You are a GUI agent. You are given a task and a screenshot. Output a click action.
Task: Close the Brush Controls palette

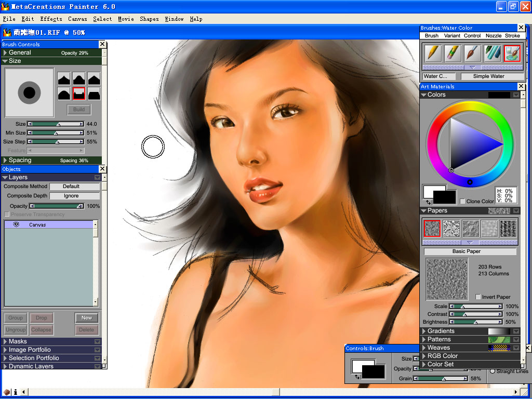(x=102, y=44)
